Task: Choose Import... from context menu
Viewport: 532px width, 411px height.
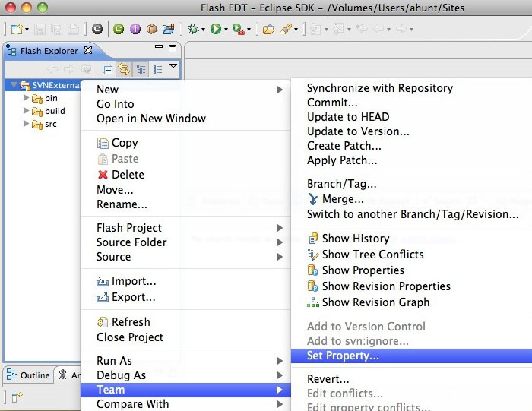Action: pyautogui.click(x=185, y=281)
